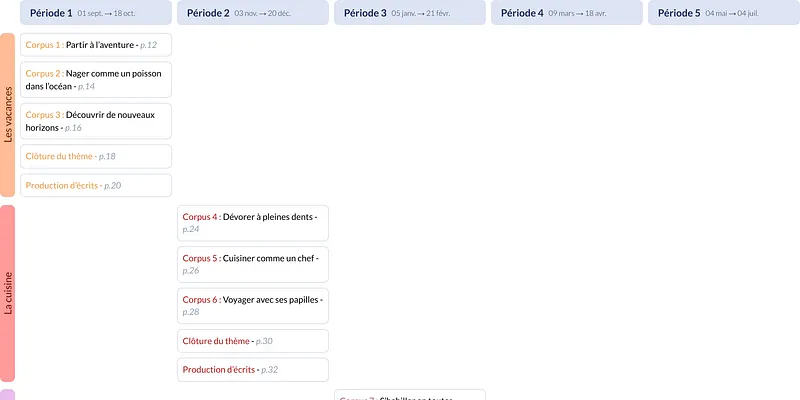Click page reference p.24

[x=191, y=229]
